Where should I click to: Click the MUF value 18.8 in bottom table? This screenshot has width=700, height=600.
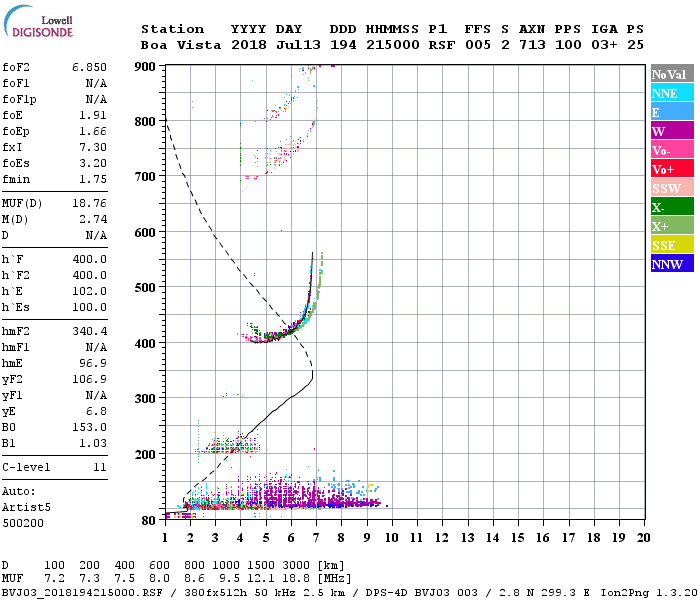pos(296,579)
